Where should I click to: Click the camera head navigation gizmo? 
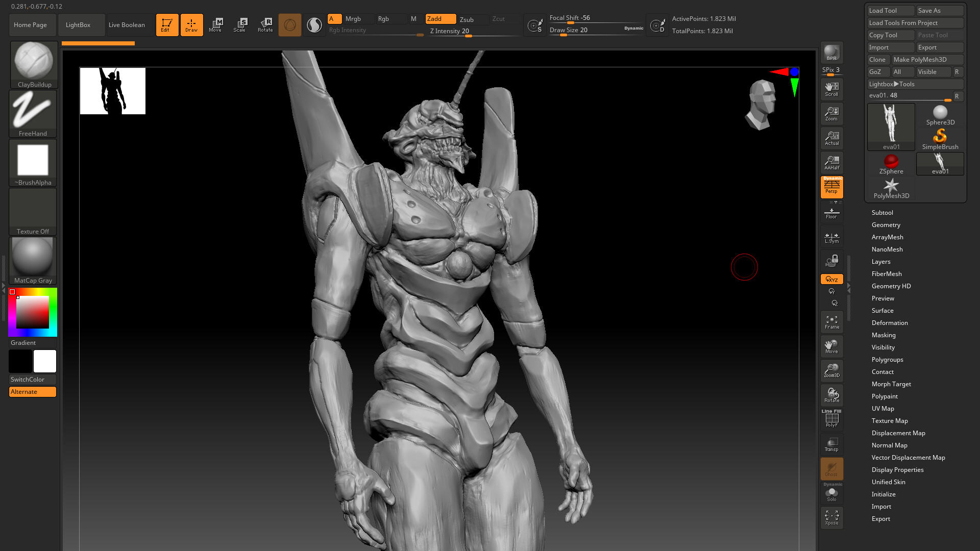(761, 105)
